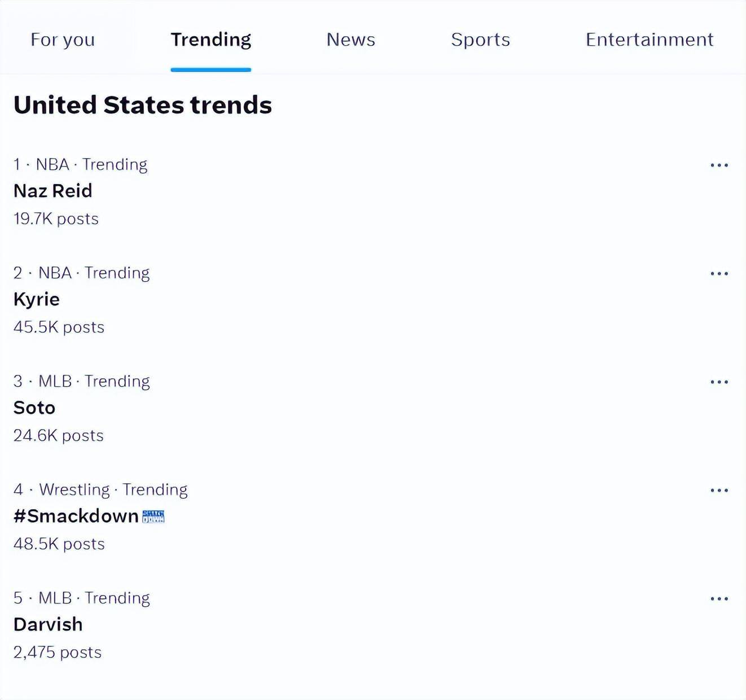Viewport: 746px width, 700px height.
Task: Click the 2,475 posts count
Action: coord(58,653)
